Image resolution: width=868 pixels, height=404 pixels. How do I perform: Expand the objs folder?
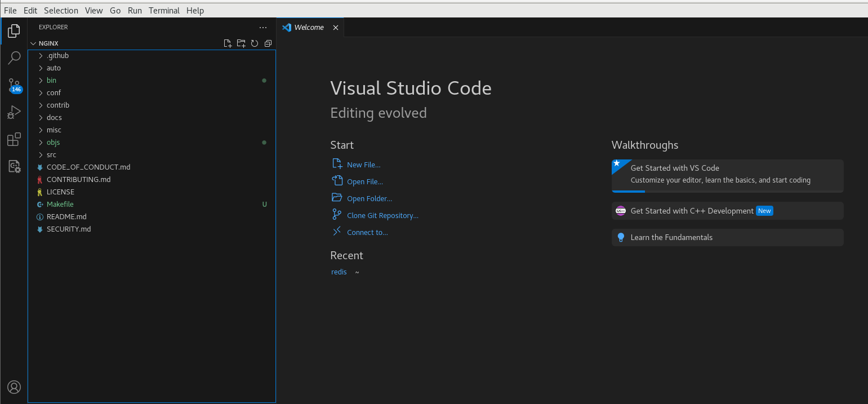click(41, 143)
